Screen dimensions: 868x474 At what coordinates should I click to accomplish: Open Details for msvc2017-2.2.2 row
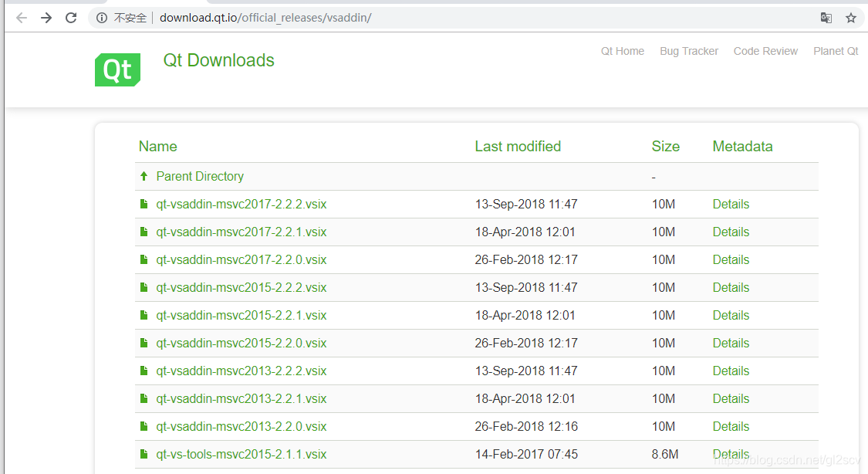pos(731,204)
